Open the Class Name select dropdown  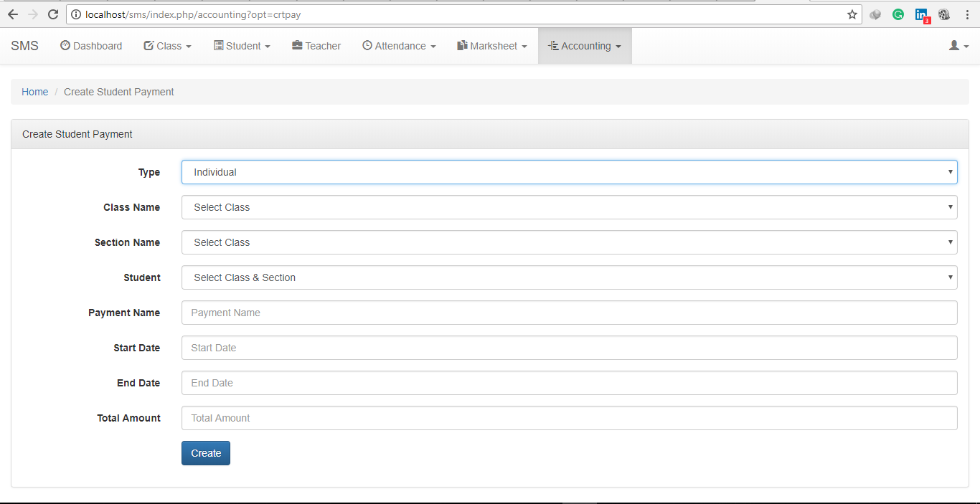click(569, 207)
